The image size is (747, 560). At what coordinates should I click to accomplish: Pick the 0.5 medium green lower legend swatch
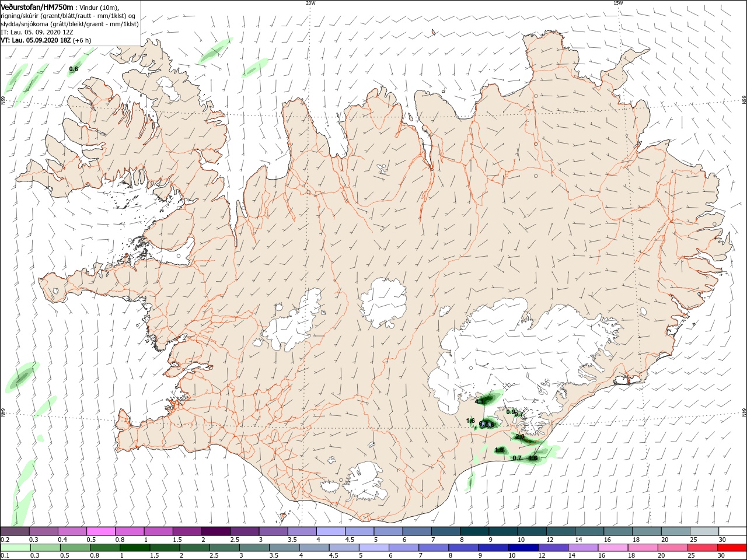tap(76, 547)
